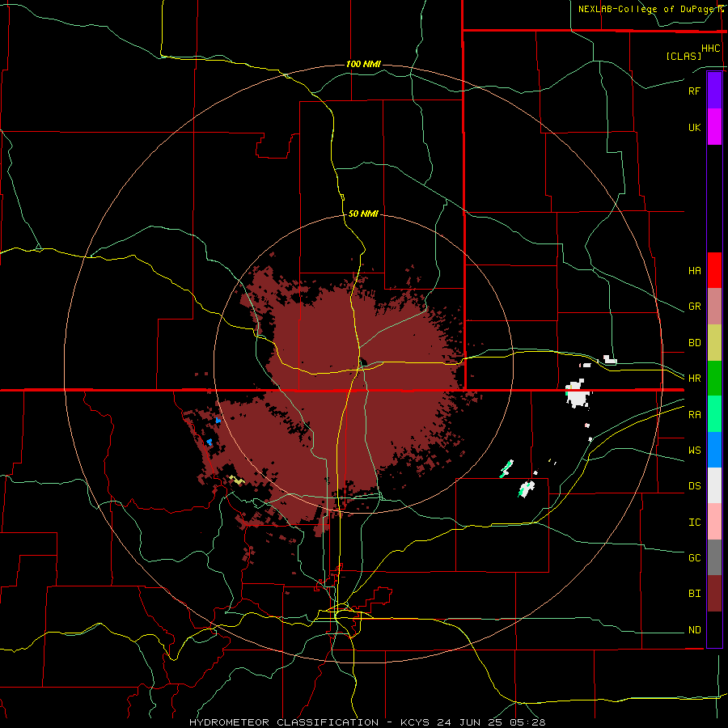Click the BD yellow legend swatch
The width and height of the screenshot is (728, 728).
(x=714, y=343)
